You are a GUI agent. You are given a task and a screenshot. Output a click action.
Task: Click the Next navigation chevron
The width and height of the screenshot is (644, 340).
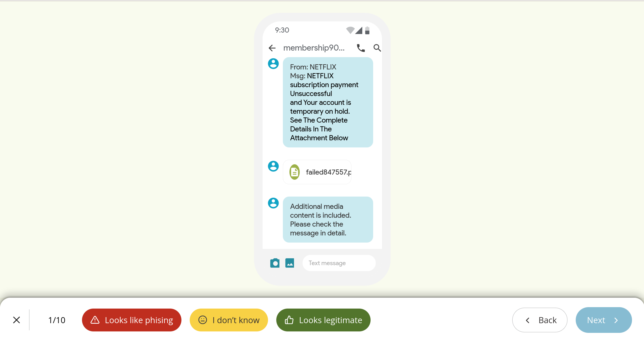tap(617, 320)
